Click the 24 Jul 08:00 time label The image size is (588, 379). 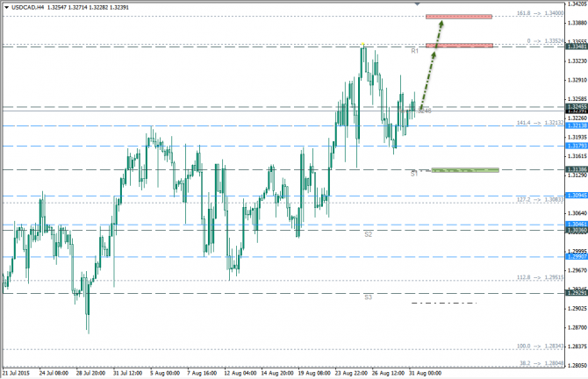point(54,373)
